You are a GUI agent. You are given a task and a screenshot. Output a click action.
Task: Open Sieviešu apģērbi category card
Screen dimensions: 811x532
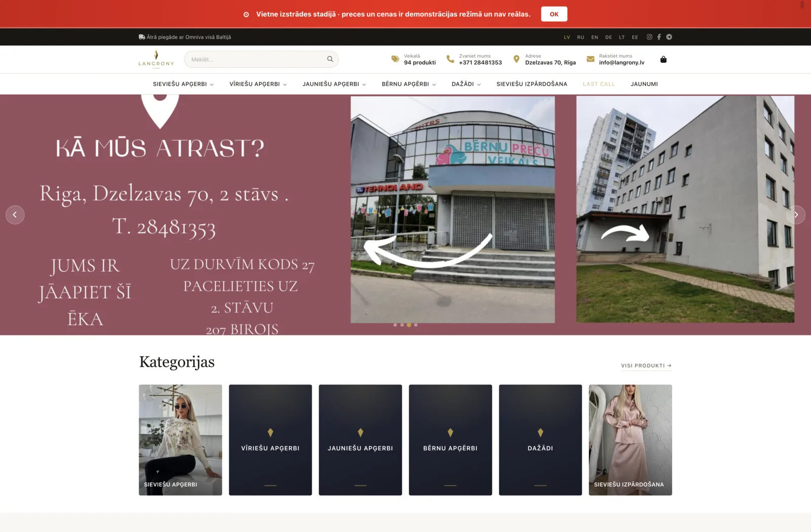coord(180,440)
